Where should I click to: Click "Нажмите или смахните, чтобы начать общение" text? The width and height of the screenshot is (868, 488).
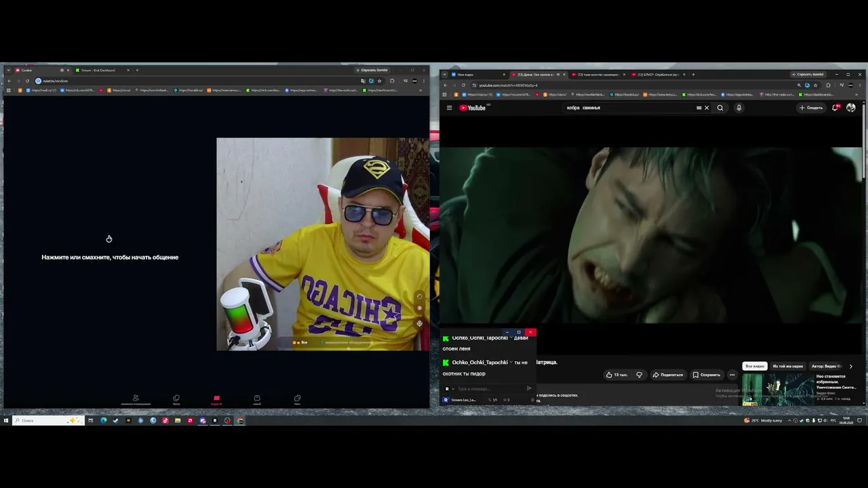click(110, 258)
